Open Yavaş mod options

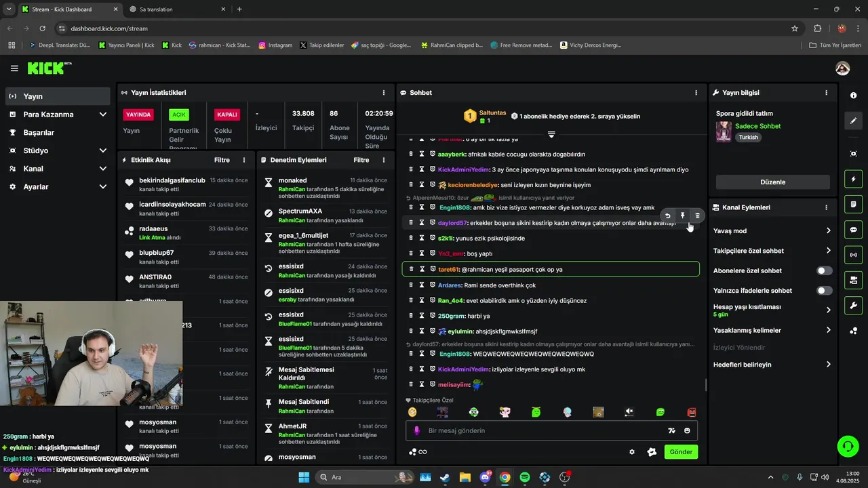772,231
